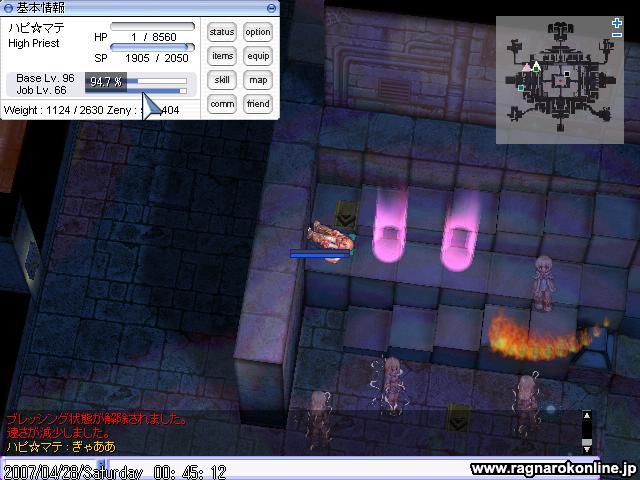Open the equip window button
640x480 pixels.
pos(258,56)
